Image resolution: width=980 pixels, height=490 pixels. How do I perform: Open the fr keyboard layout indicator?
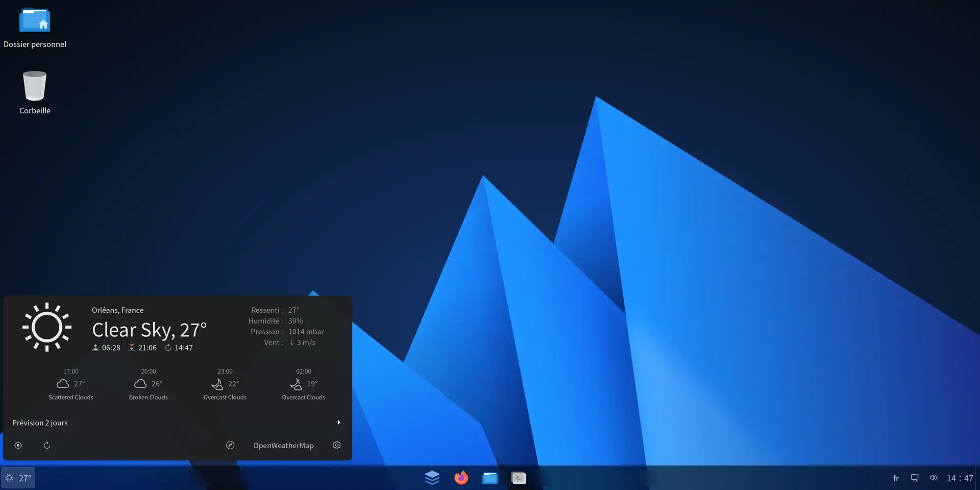tap(896, 478)
